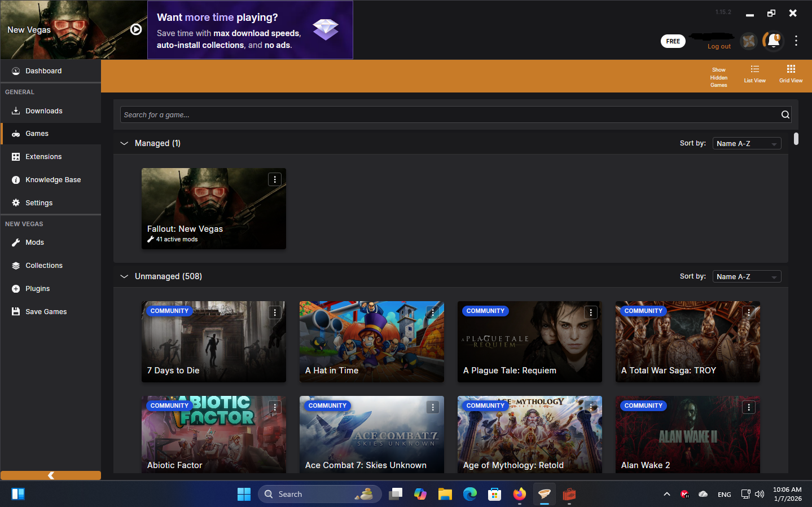
Task: Open the Mods page in the sidebar
Action: [34, 243]
